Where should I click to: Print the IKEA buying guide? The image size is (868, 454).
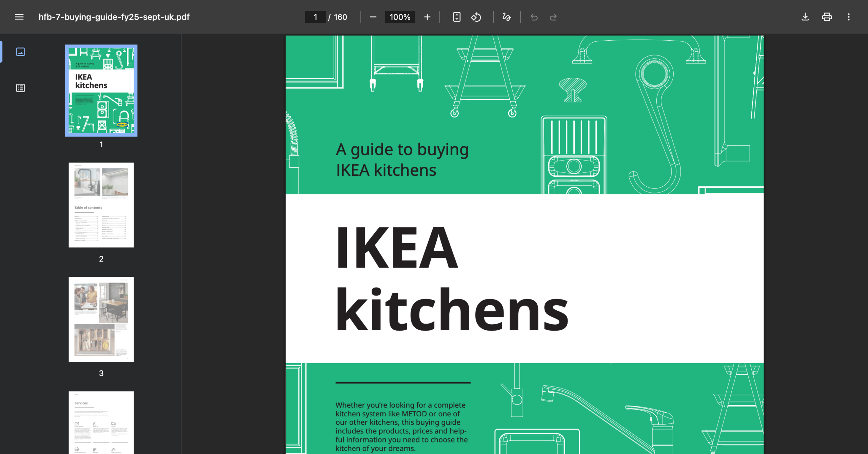point(827,17)
